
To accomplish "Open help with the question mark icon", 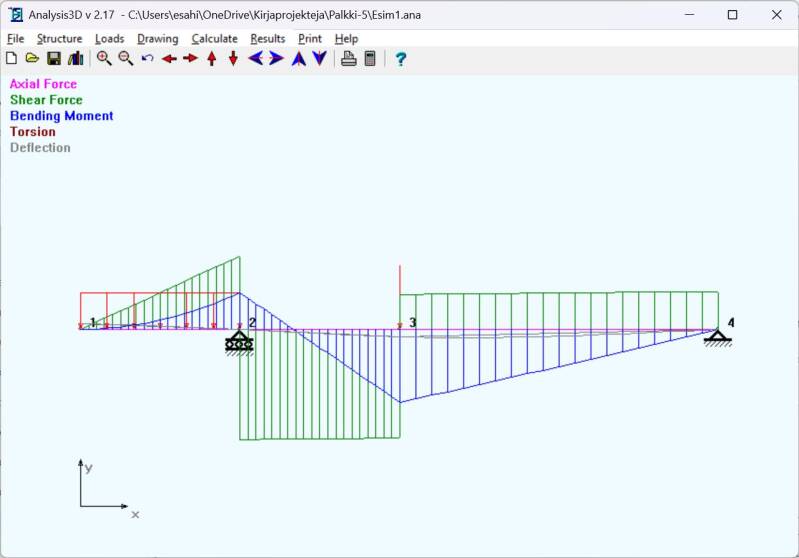I will [400, 59].
